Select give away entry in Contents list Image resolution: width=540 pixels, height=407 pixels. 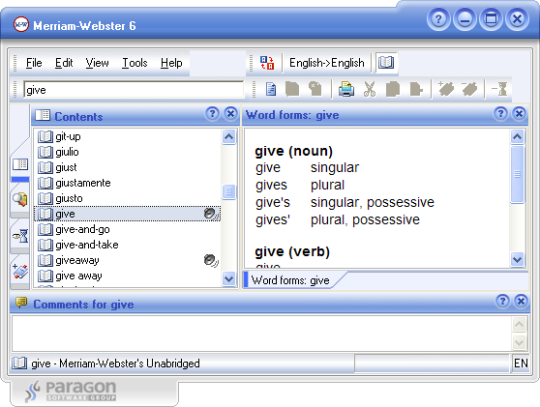[x=127, y=276]
